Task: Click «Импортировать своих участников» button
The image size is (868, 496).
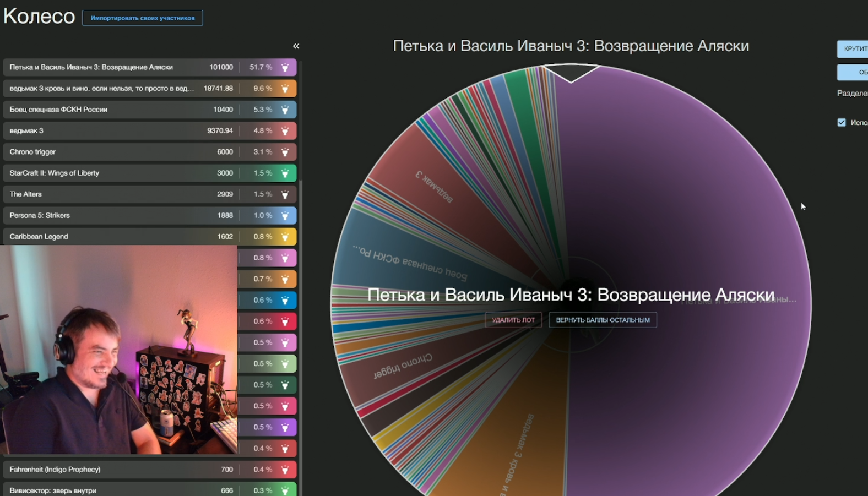Action: point(143,18)
